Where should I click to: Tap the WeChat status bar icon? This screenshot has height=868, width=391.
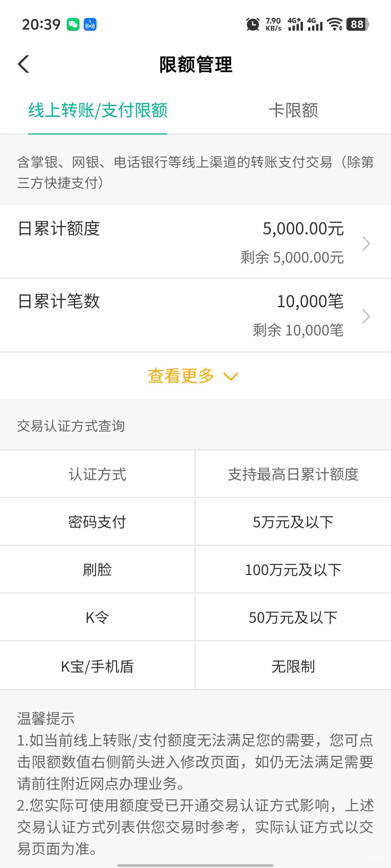(x=73, y=24)
